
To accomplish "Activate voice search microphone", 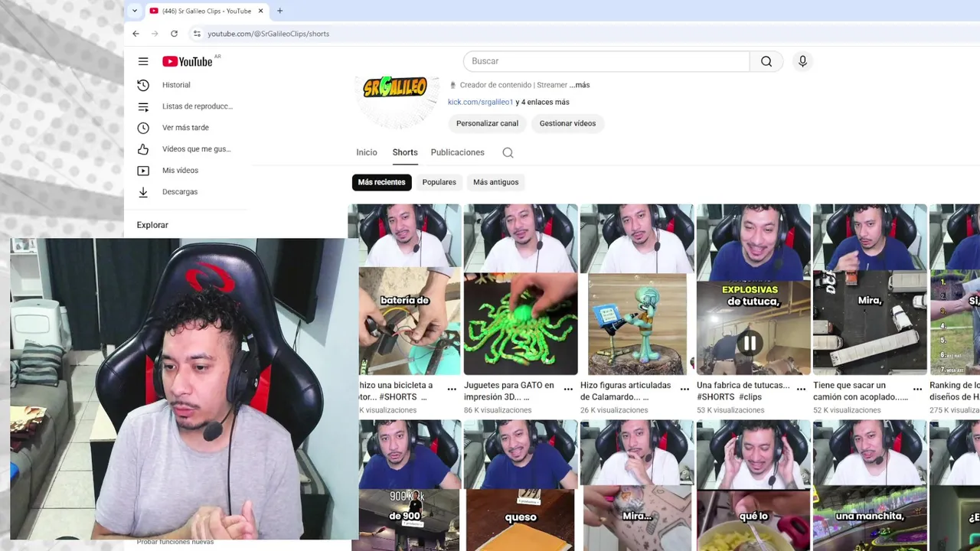I will 802,61.
